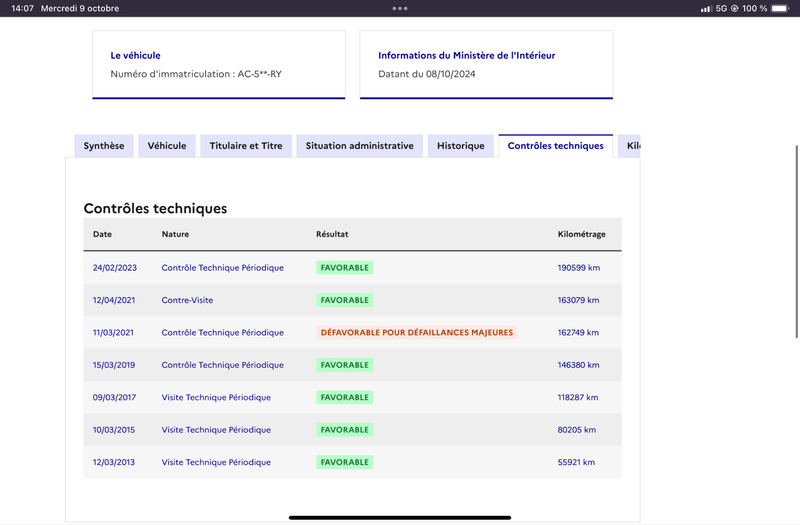
Task: Tap the Le véhicule card title
Action: pyautogui.click(x=135, y=56)
